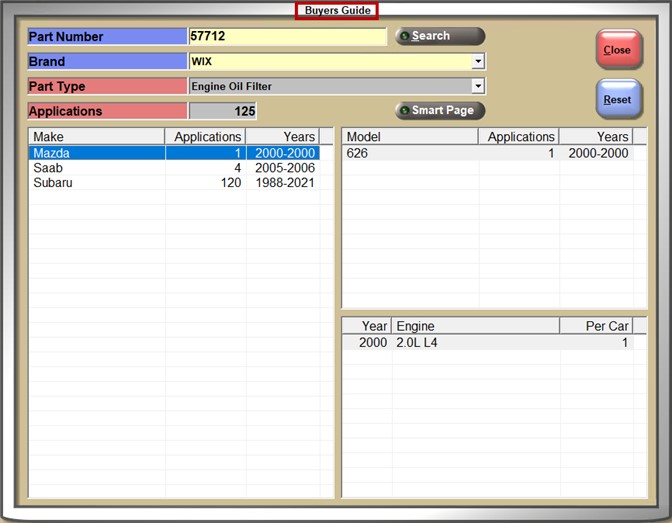Click into the Part Number field
Image resolution: width=672 pixels, height=523 pixels.
(x=287, y=37)
